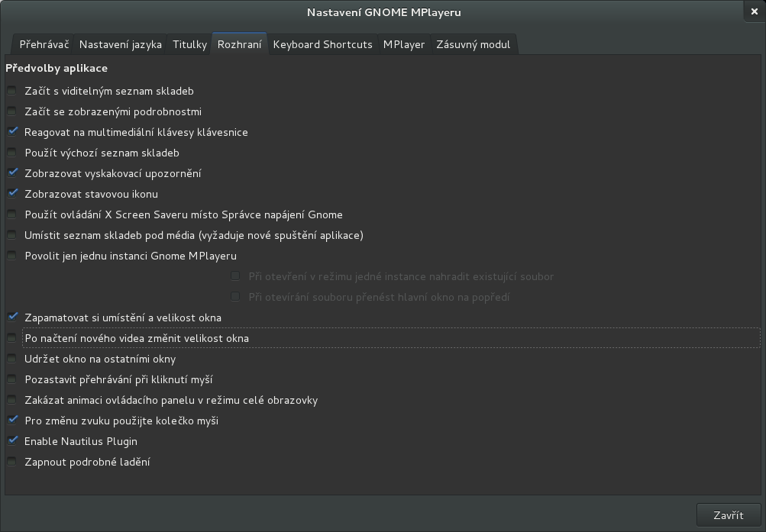This screenshot has height=532, width=766.
Task: Open the Titulky tab
Action: pos(189,44)
